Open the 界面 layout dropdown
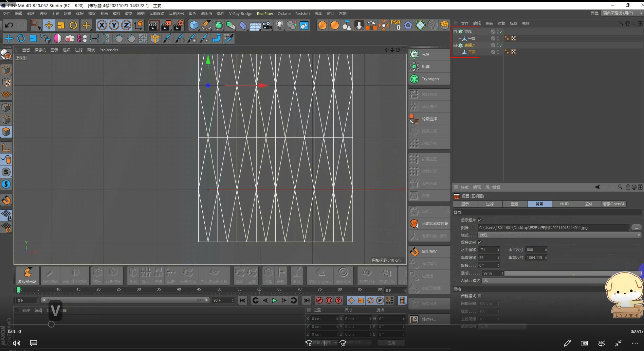 tap(622, 13)
